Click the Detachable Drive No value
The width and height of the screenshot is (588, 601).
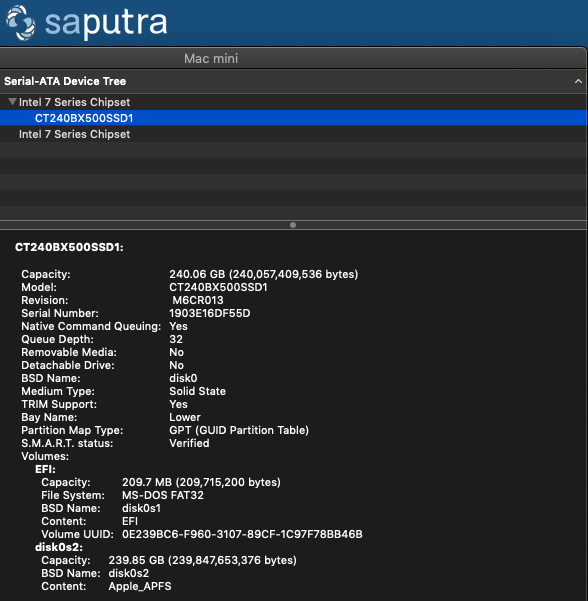coord(177,365)
